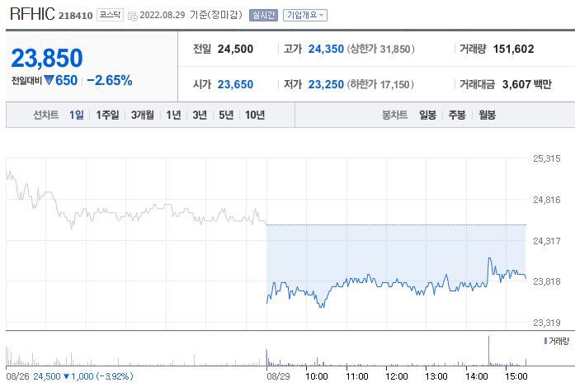Click the 23,818 price axis label
This screenshot has width=575, height=392.
pyautogui.click(x=547, y=281)
